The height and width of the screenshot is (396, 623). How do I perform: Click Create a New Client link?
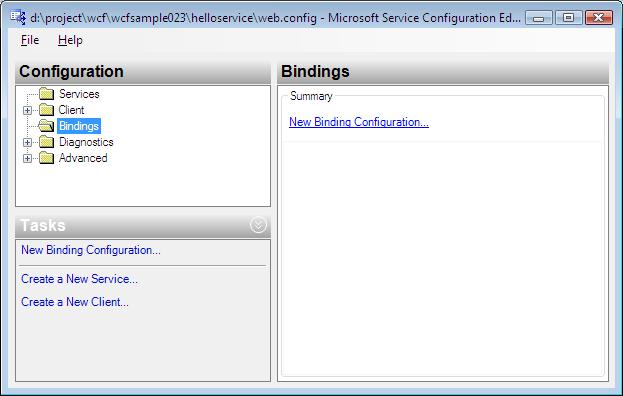(75, 302)
